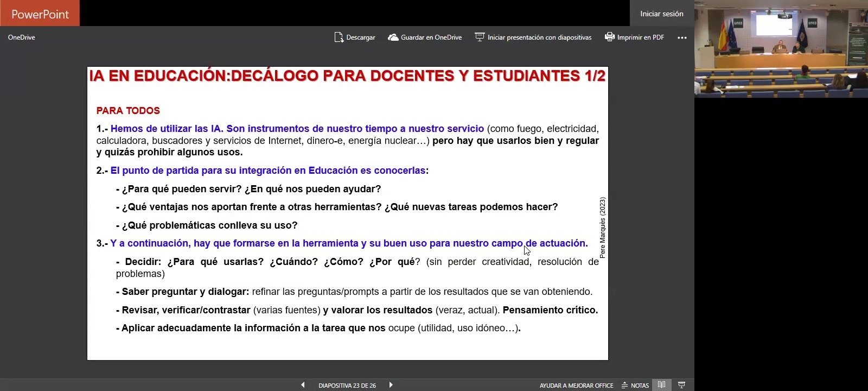The image size is (868, 391).
Task: Toggle the Notas notes pane
Action: (x=635, y=385)
